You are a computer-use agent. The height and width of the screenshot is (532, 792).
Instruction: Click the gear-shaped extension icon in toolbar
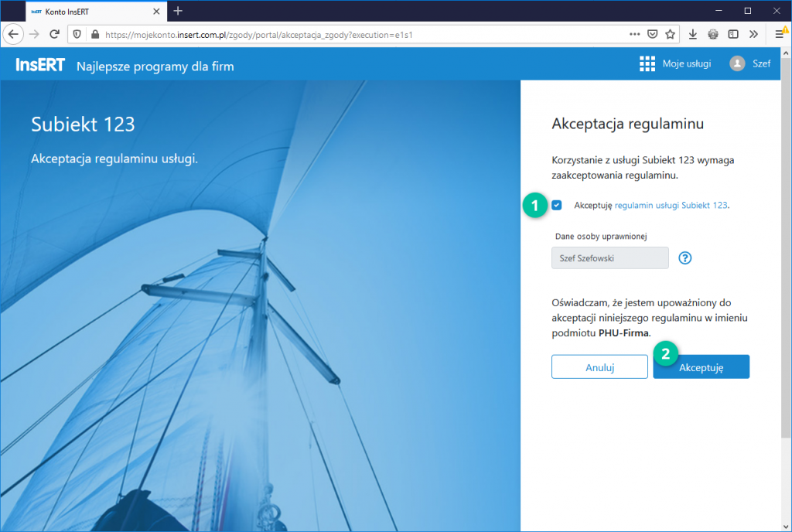point(713,34)
